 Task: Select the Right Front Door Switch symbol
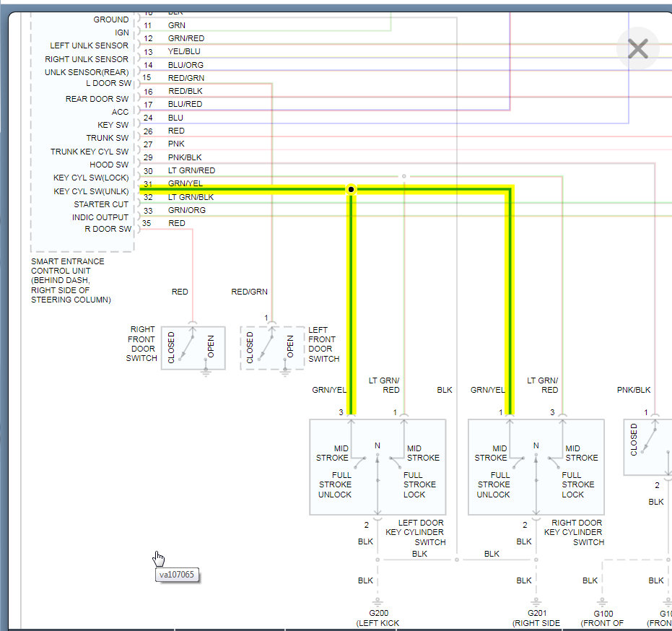click(193, 348)
